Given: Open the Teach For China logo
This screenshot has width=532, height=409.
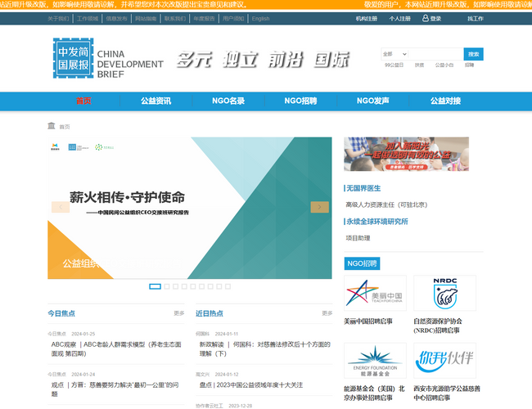Looking at the screenshot, I should [x=374, y=294].
